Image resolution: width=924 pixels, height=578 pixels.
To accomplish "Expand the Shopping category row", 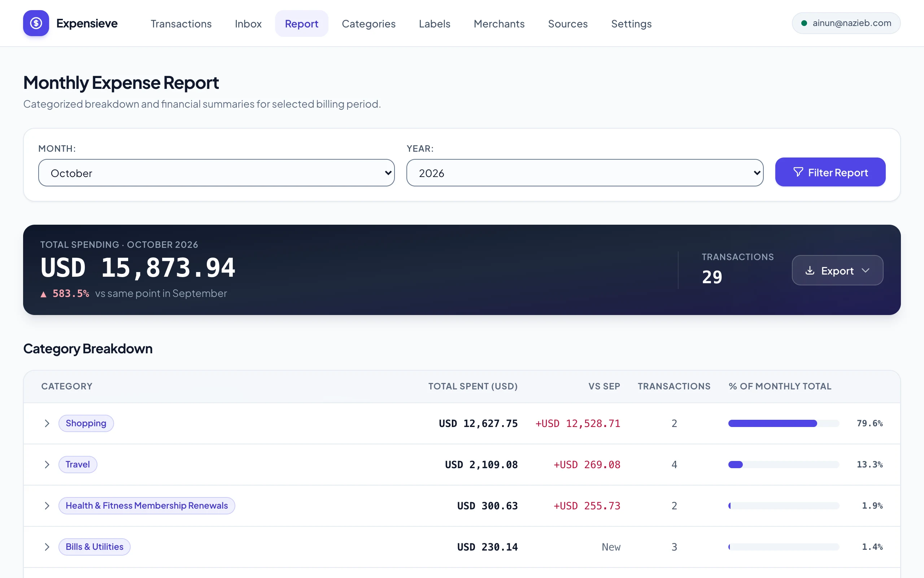I will point(47,423).
